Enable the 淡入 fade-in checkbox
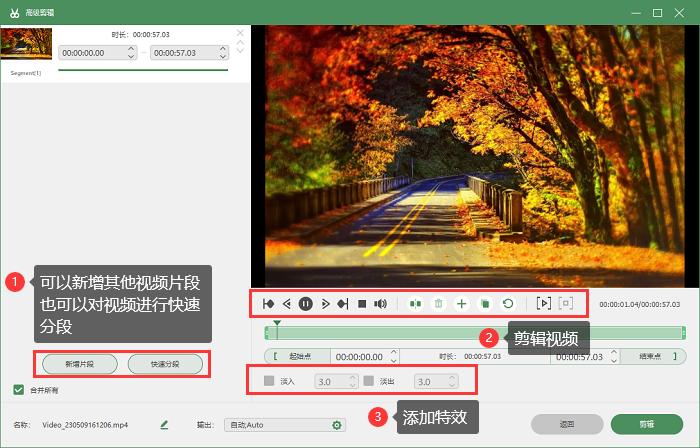Viewport: 700px width, 448px height. pyautogui.click(x=269, y=381)
